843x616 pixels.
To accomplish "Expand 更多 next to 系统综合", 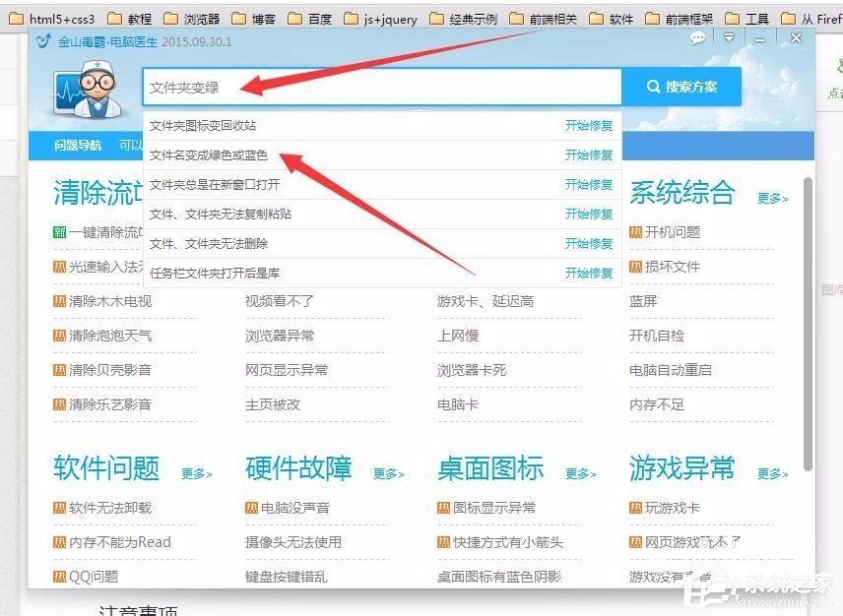I will pos(771,197).
